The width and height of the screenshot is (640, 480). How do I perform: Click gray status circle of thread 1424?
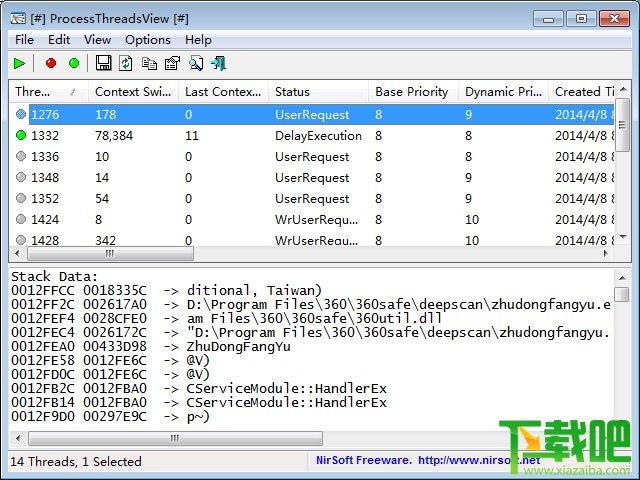21,219
